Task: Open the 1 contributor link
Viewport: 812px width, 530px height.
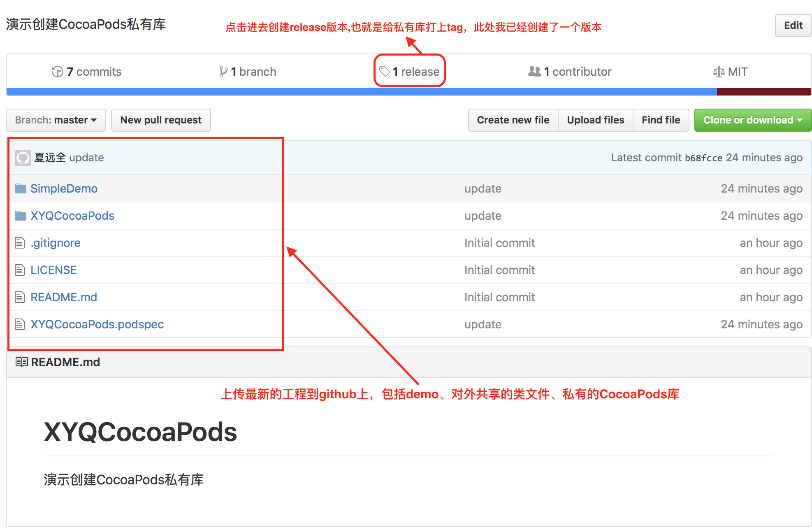Action: pyautogui.click(x=570, y=72)
